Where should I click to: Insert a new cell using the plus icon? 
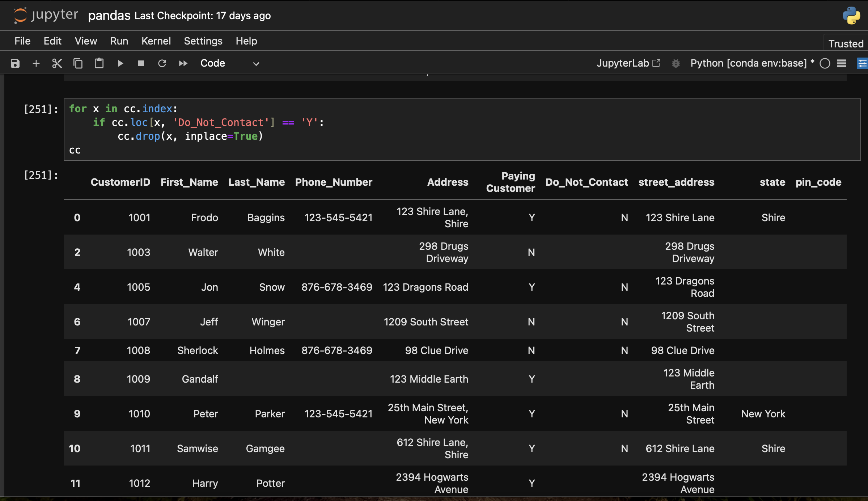click(x=36, y=63)
